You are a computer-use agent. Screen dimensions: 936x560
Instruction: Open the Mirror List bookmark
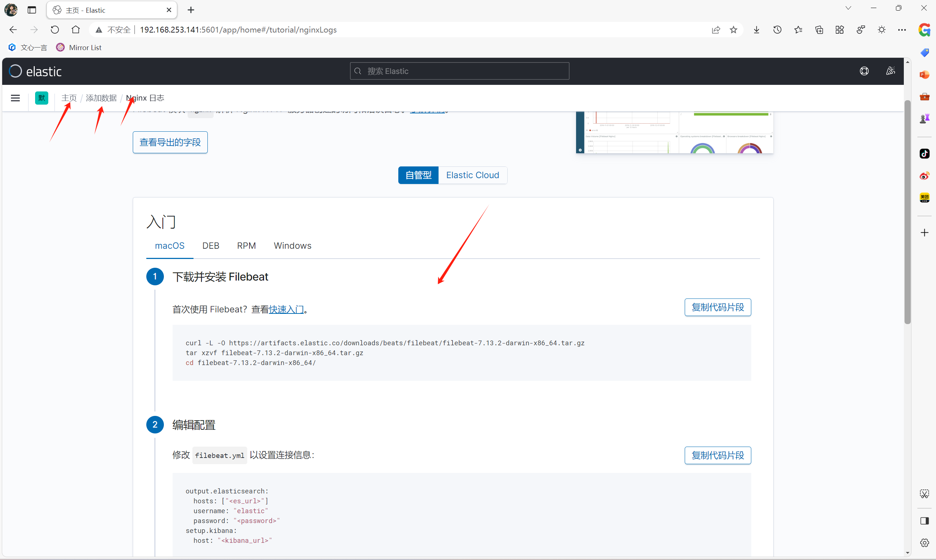(79, 48)
